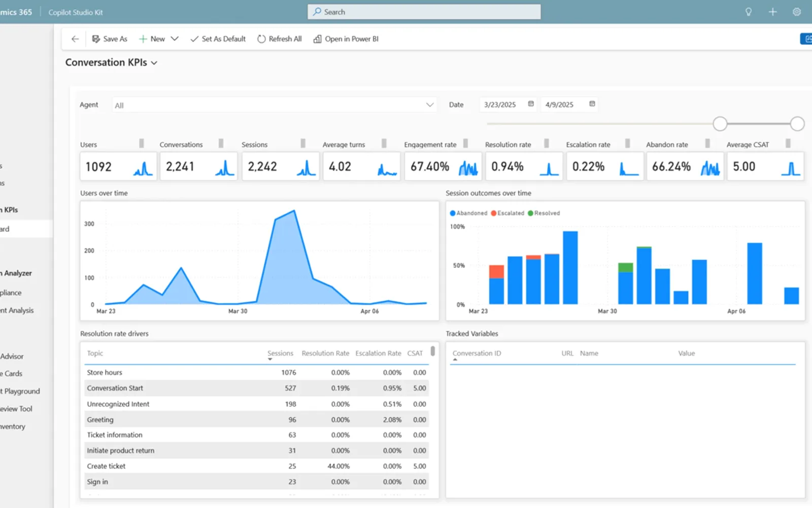Open the KPIs sidebar section
This screenshot has width=812, height=508.
coord(10,210)
